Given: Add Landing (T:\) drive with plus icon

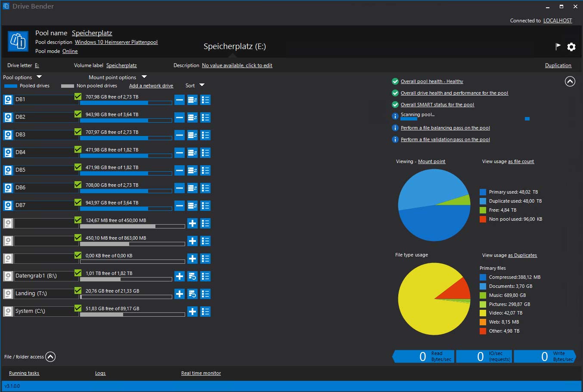Looking at the screenshot, I should [180, 294].
